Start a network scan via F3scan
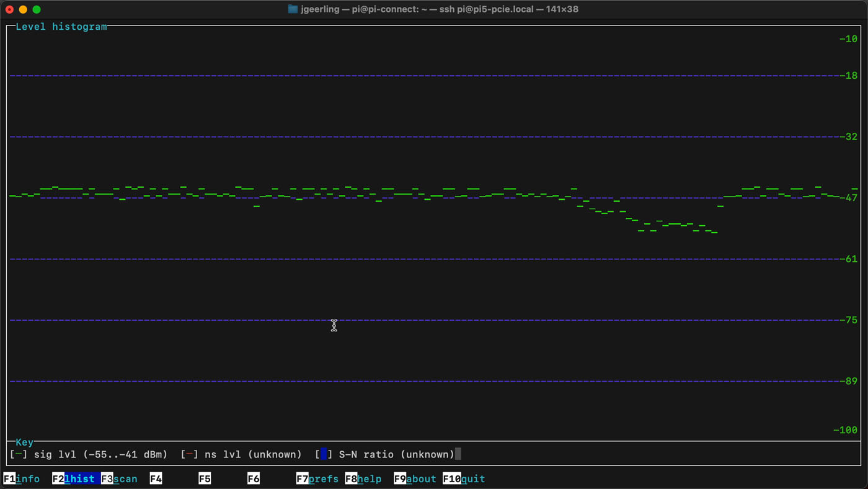 [124, 478]
